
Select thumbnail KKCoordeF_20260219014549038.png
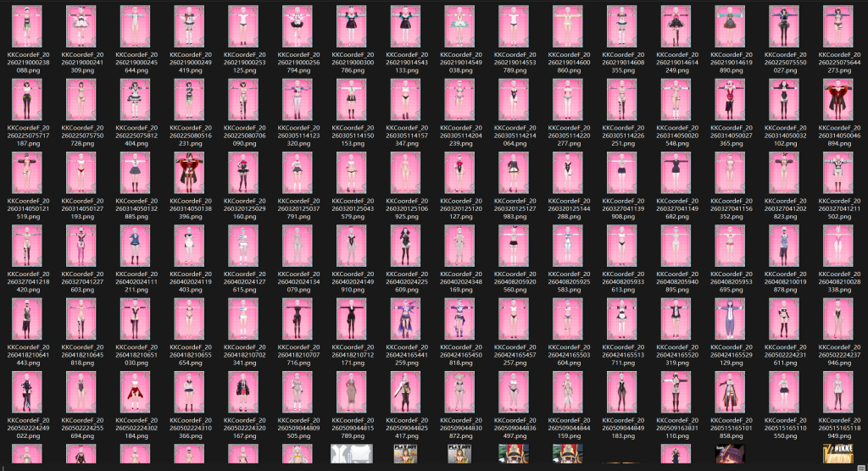click(460, 26)
